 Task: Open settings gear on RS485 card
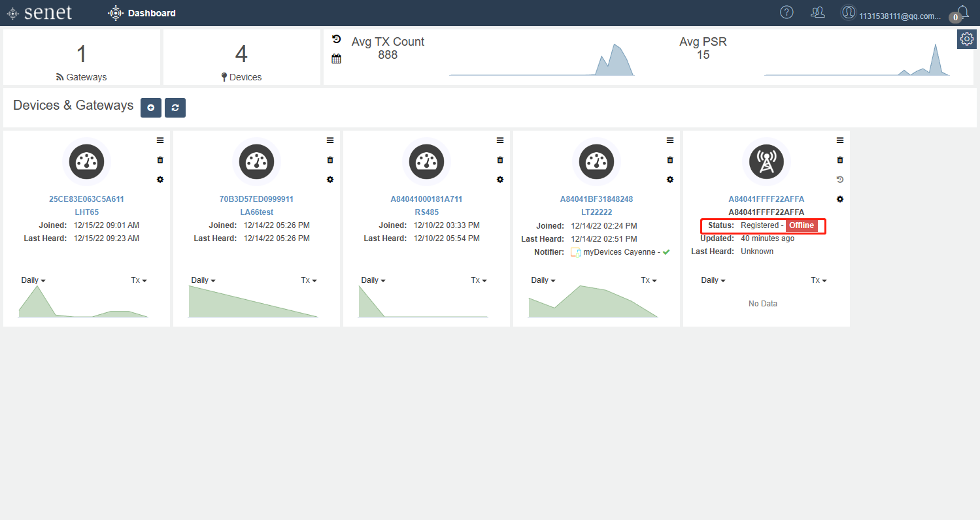point(500,180)
